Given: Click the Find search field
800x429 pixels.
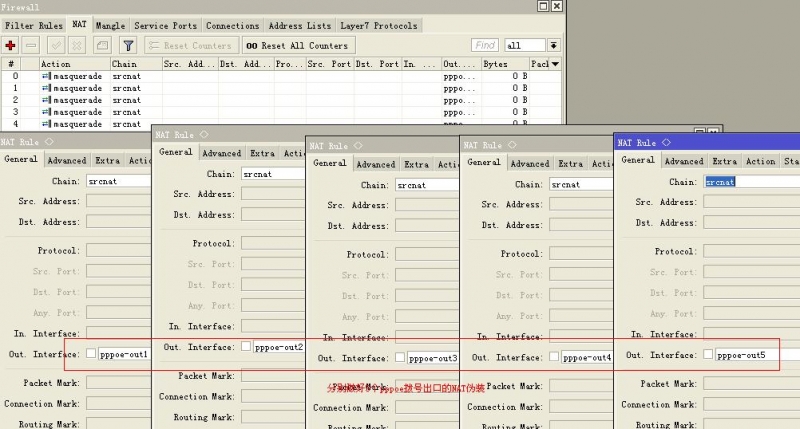Looking at the screenshot, I should point(484,45).
